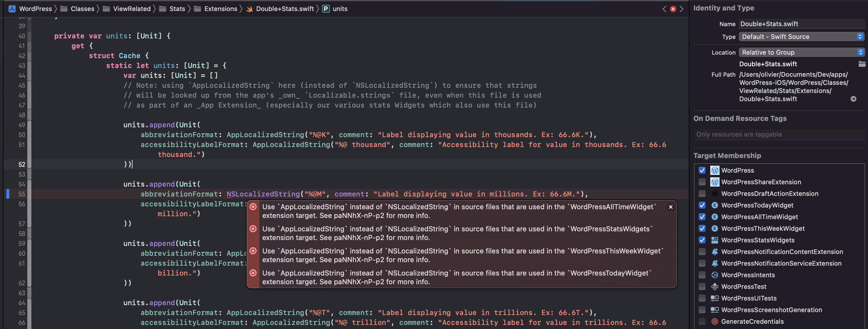868x329 pixels.
Task: Check the WordPressTest target
Action: click(702, 287)
